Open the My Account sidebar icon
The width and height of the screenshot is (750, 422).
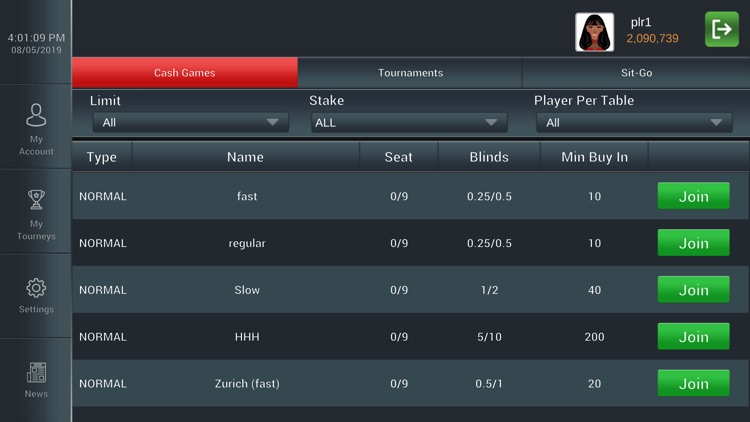point(36,115)
